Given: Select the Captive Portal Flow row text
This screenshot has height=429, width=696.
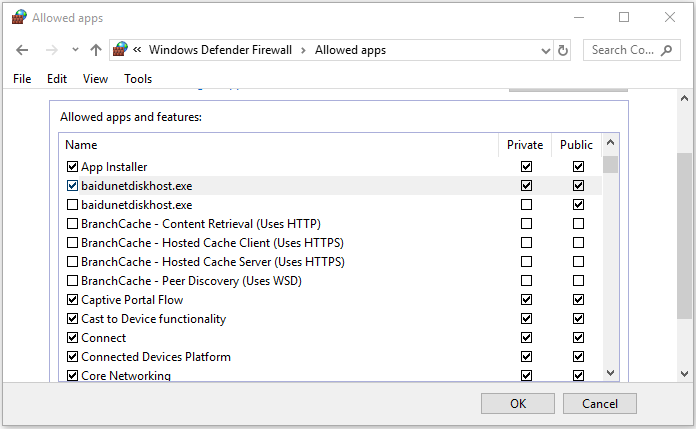Looking at the screenshot, I should 132,300.
